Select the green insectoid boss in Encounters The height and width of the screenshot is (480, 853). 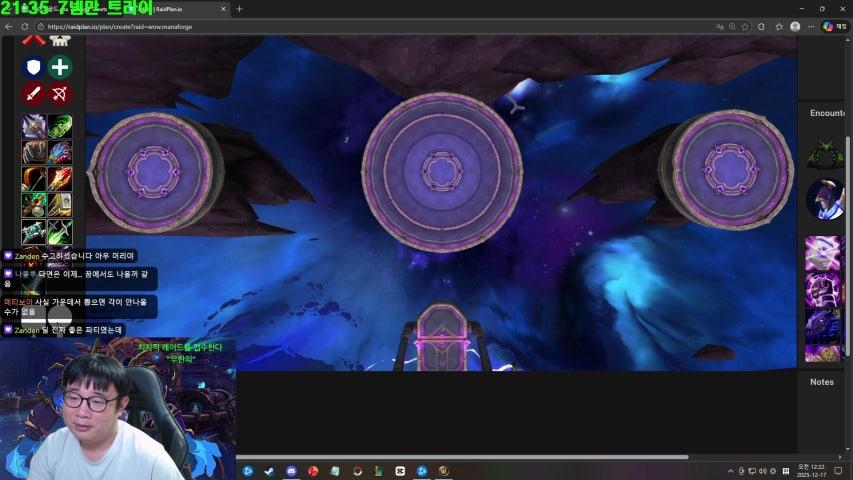click(825, 154)
